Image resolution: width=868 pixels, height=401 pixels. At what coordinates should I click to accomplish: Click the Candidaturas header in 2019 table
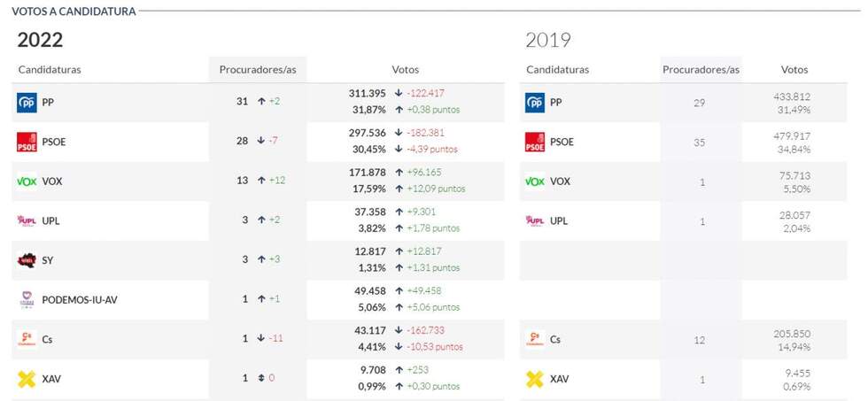pyautogui.click(x=557, y=70)
